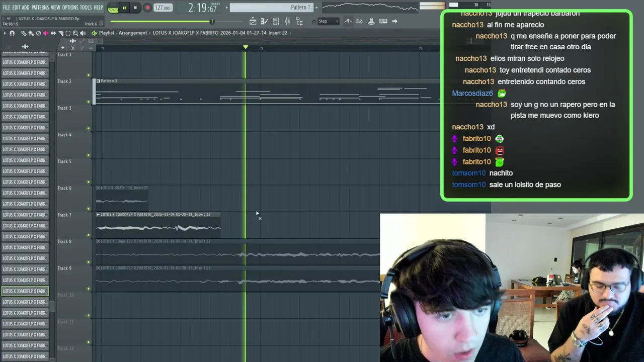Screen dimensions: 644x362
Task: Toggle PAT/SONG mode switch
Action: [113, 8]
